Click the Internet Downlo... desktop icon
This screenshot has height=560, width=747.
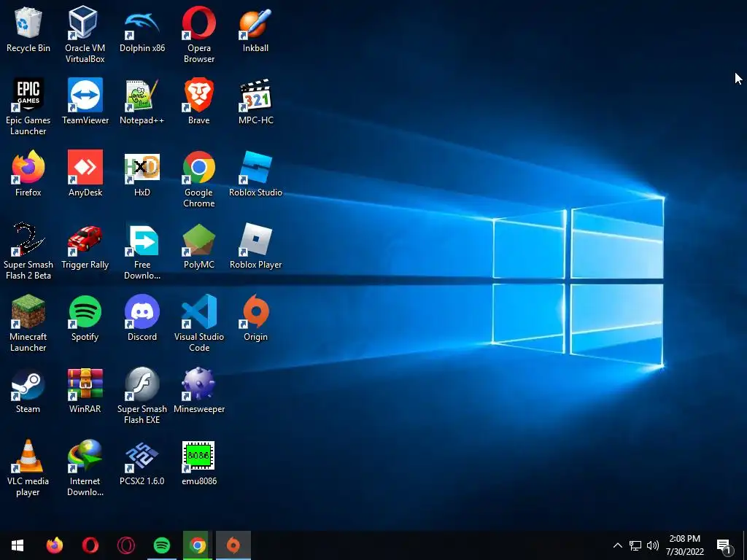point(85,468)
